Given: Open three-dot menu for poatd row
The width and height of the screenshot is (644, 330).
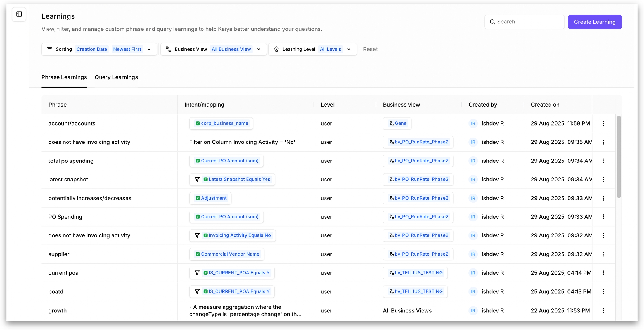Looking at the screenshot, I should (603, 292).
